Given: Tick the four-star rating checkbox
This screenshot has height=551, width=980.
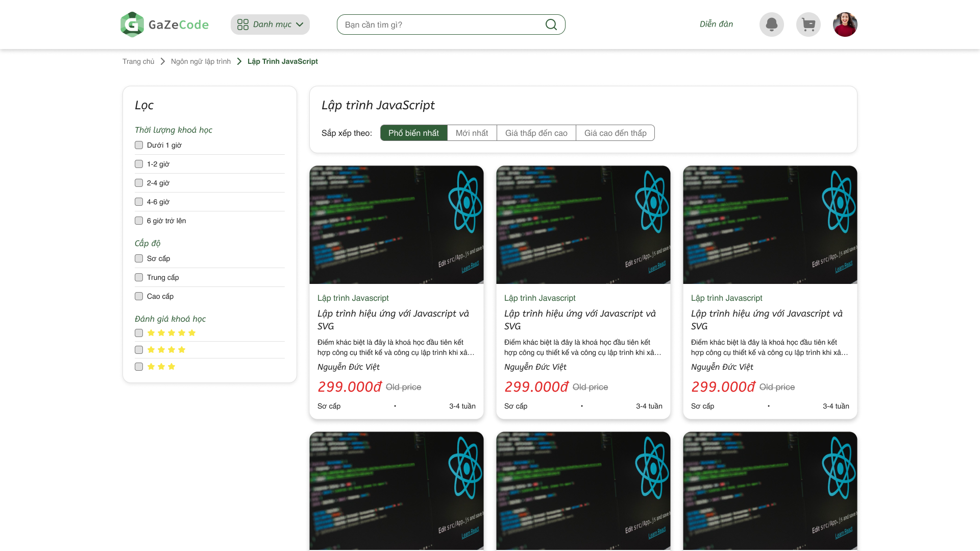Looking at the screenshot, I should click(x=139, y=350).
